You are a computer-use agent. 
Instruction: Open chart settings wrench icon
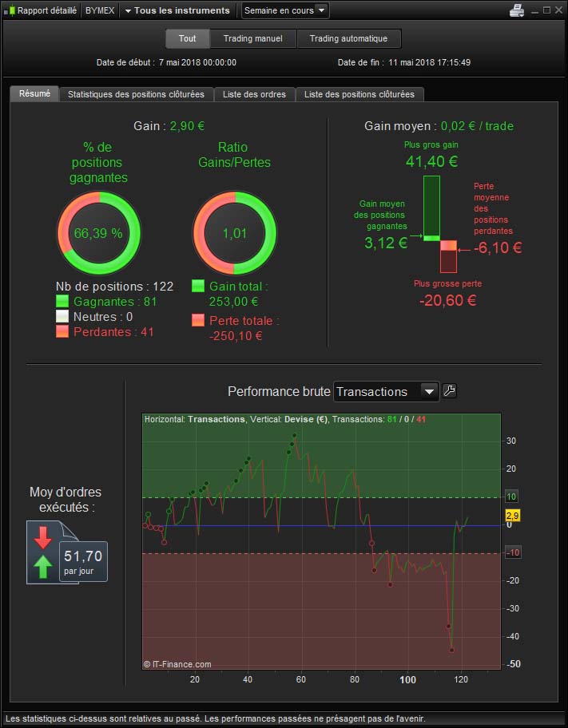tap(449, 391)
